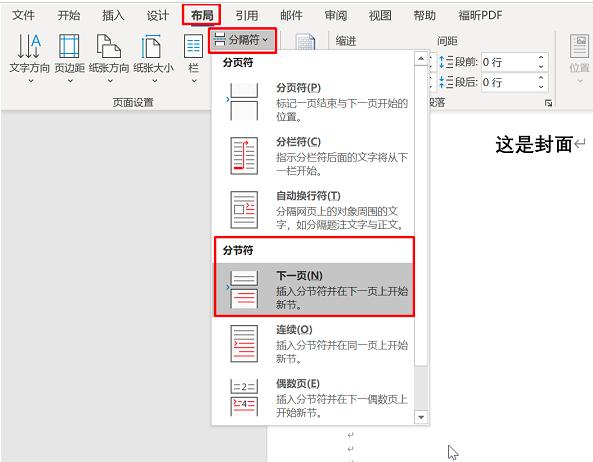The width and height of the screenshot is (593, 462).
Task: Click the 连续(O) continuous break icon
Action: [x=244, y=344]
